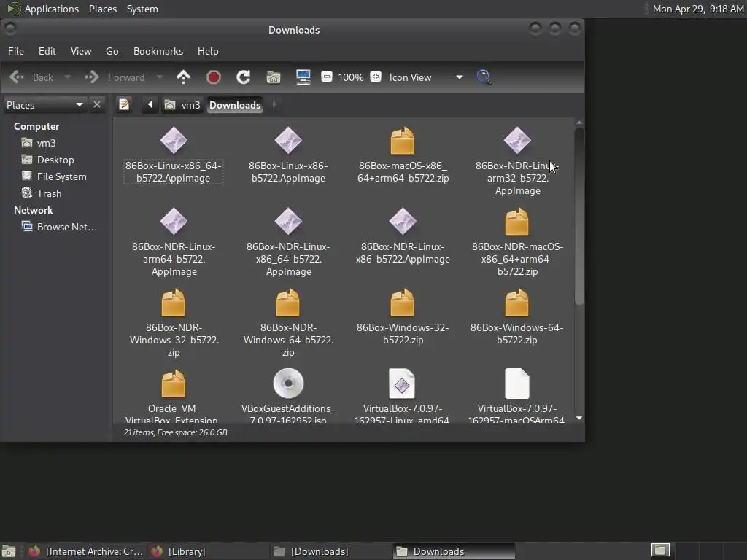Select 86Box-NDR-Linux-arm32-b5722.AppImage icon

pos(517,140)
